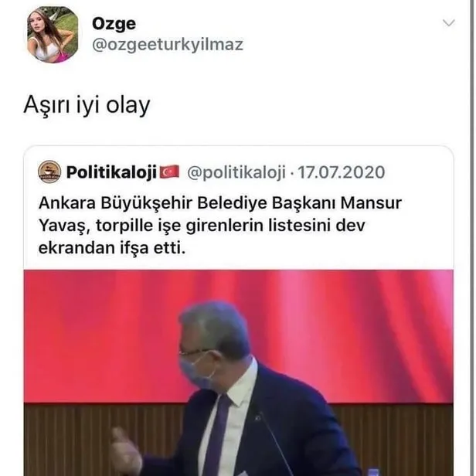Click the "ekrandan ifşa etti." text line
476x476 pixels.
pos(112,248)
